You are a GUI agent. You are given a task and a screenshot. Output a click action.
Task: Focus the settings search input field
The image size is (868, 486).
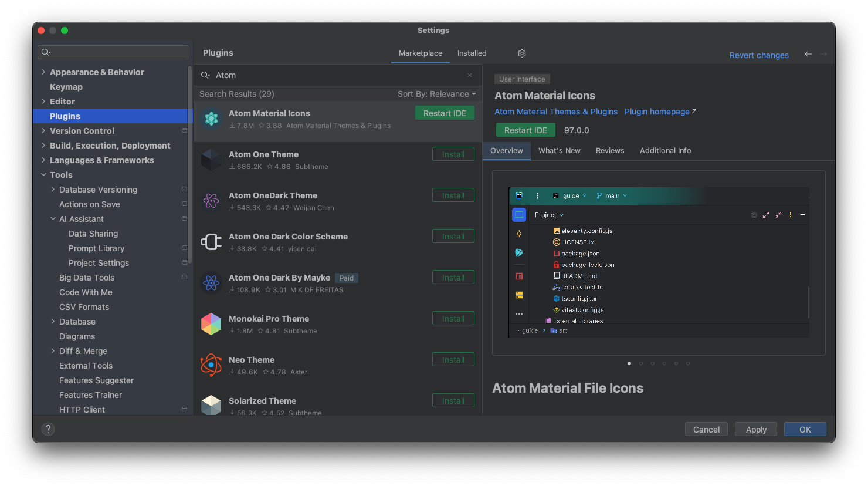(113, 52)
